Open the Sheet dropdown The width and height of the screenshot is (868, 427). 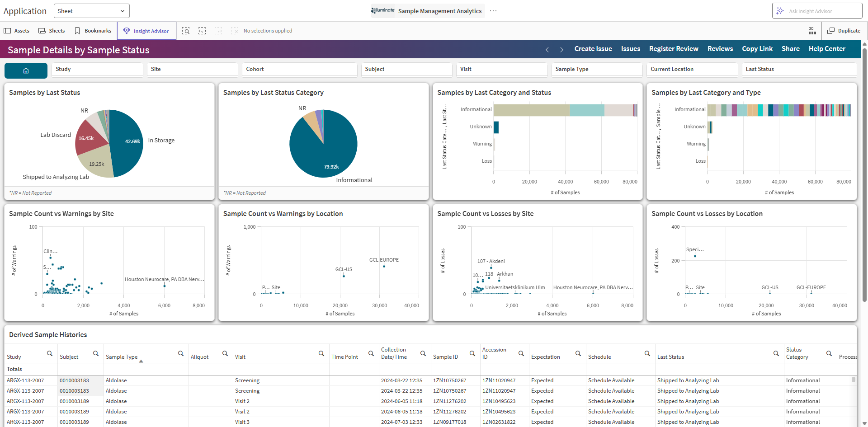coord(92,11)
